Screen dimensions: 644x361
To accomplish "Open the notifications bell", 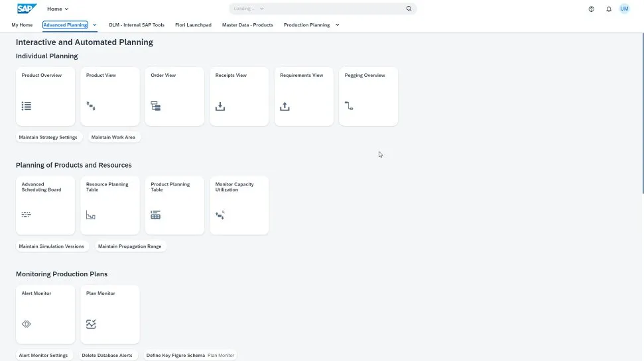I will coord(609,9).
